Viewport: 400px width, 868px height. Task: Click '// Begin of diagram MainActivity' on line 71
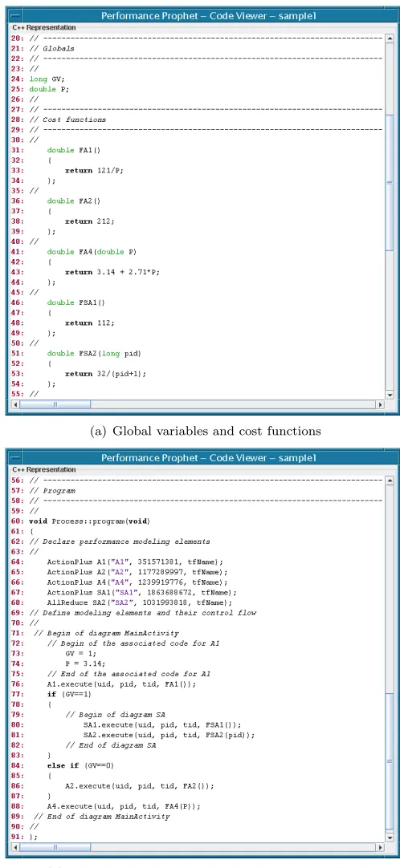tap(106, 633)
